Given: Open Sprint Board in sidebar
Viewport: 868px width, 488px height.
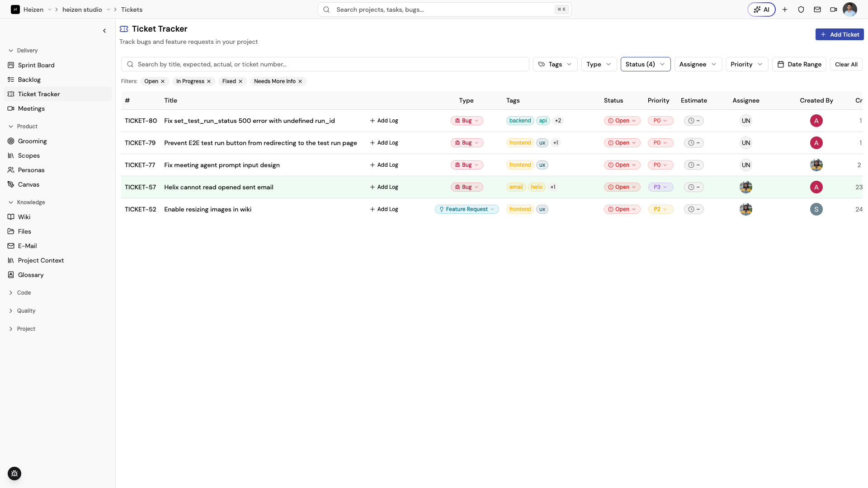Looking at the screenshot, I should [x=57, y=65].
